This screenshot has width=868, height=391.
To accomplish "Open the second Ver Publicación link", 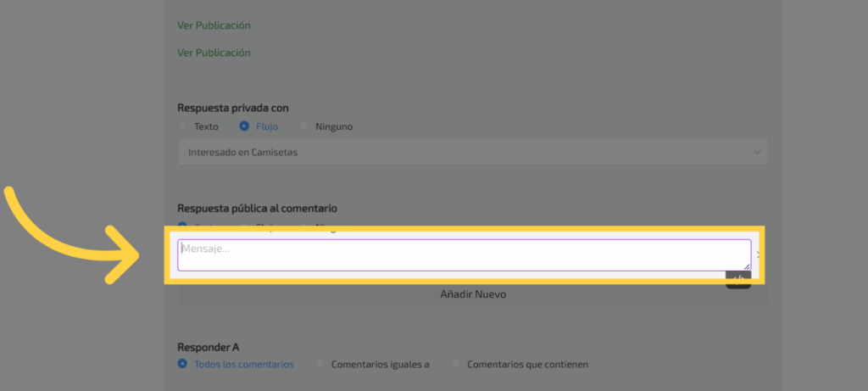I will pos(214,53).
